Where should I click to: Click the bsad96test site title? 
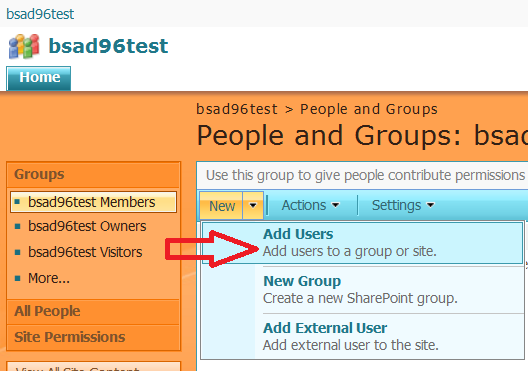108,46
